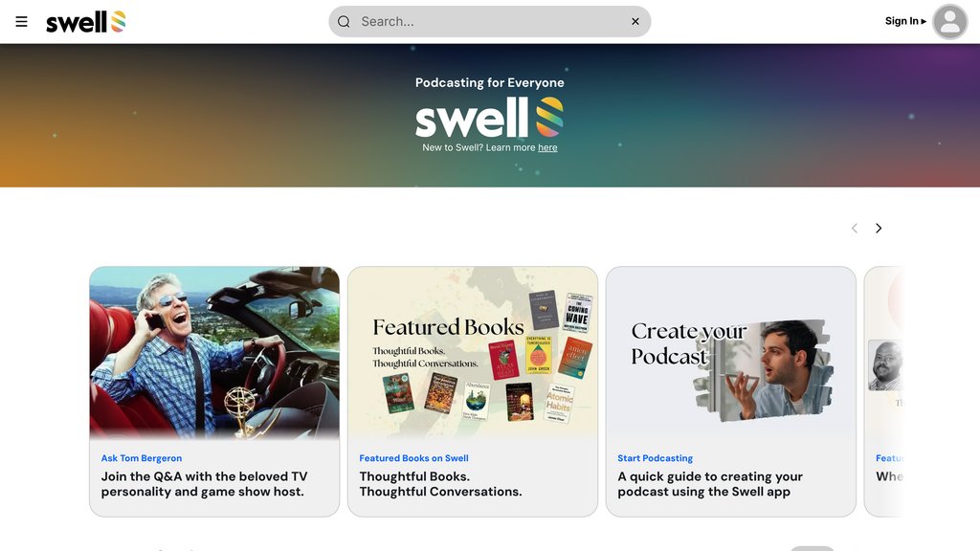
Task: Click the Swell logo in header
Action: (x=85, y=22)
